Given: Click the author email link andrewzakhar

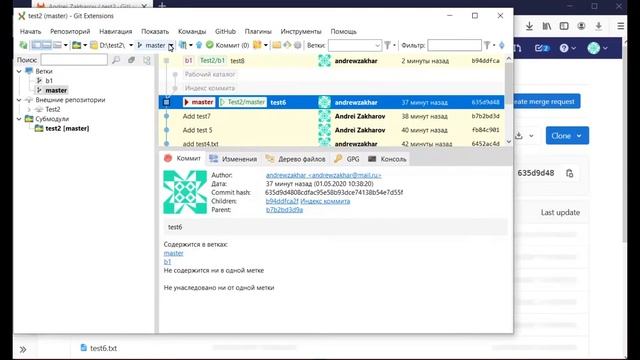Looking at the screenshot, I should (x=323, y=175).
